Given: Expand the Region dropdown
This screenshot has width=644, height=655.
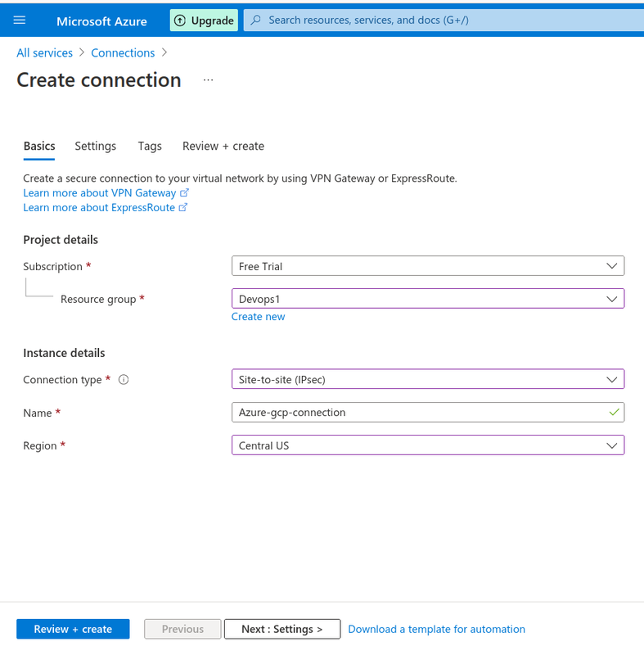Looking at the screenshot, I should 428,445.
